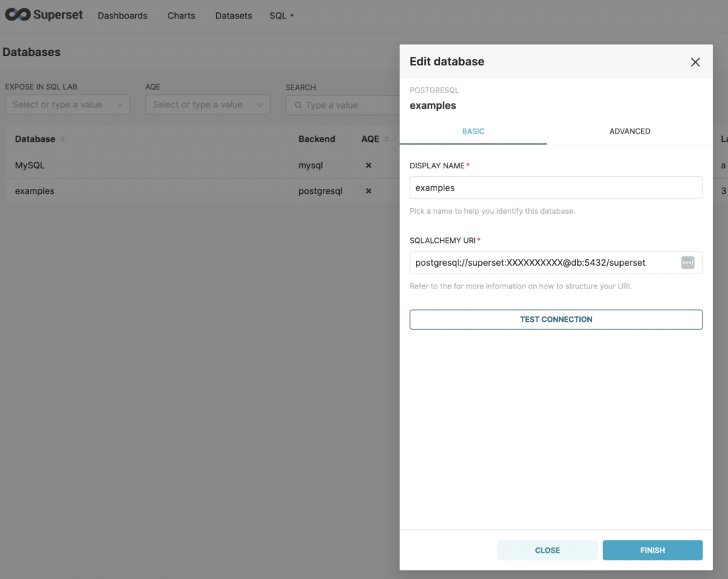Click the X mark in examples' AQE cell
The image size is (728, 579).
368,190
